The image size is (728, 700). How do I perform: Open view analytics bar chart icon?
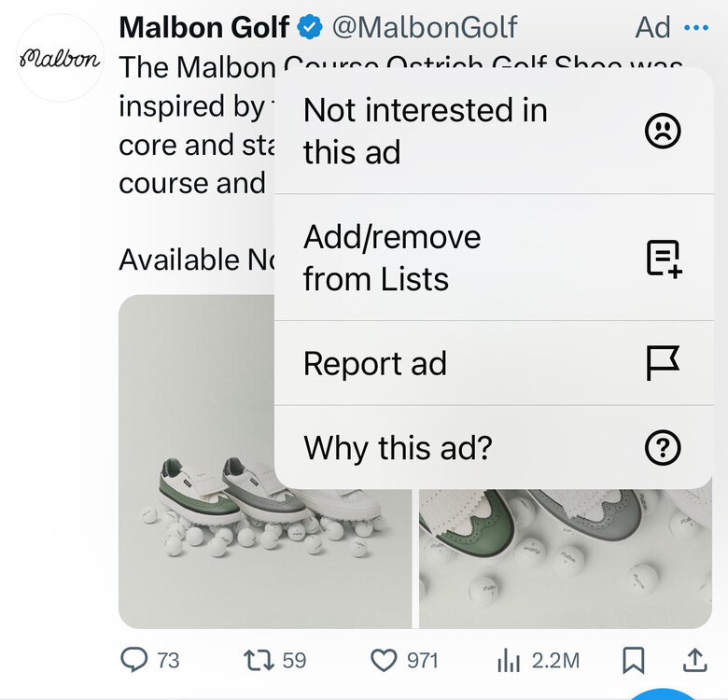pos(509,661)
